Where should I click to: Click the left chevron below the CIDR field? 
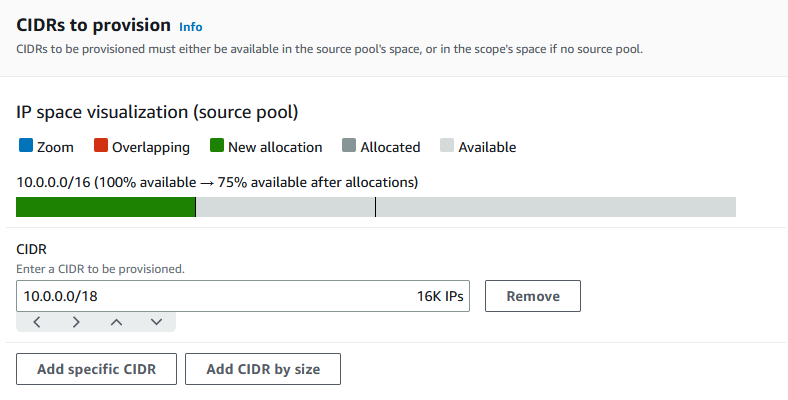pos(37,322)
